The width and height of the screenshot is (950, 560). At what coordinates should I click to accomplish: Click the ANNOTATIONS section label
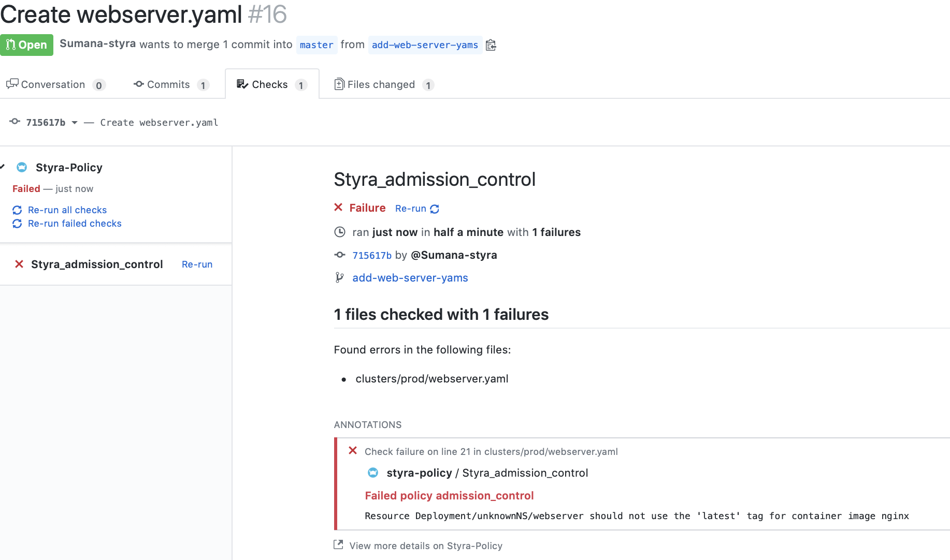[368, 424]
